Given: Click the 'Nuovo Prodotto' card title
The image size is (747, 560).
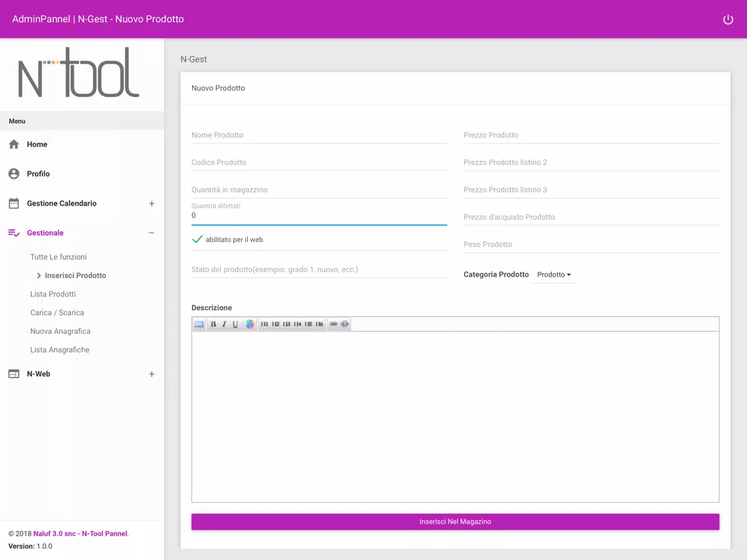Looking at the screenshot, I should pyautogui.click(x=218, y=88).
